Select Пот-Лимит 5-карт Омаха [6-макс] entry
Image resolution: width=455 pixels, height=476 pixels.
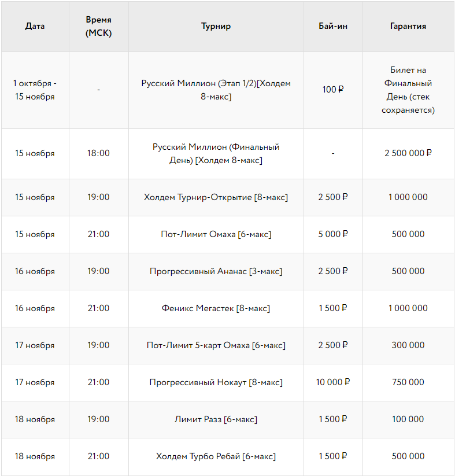[x=216, y=345]
